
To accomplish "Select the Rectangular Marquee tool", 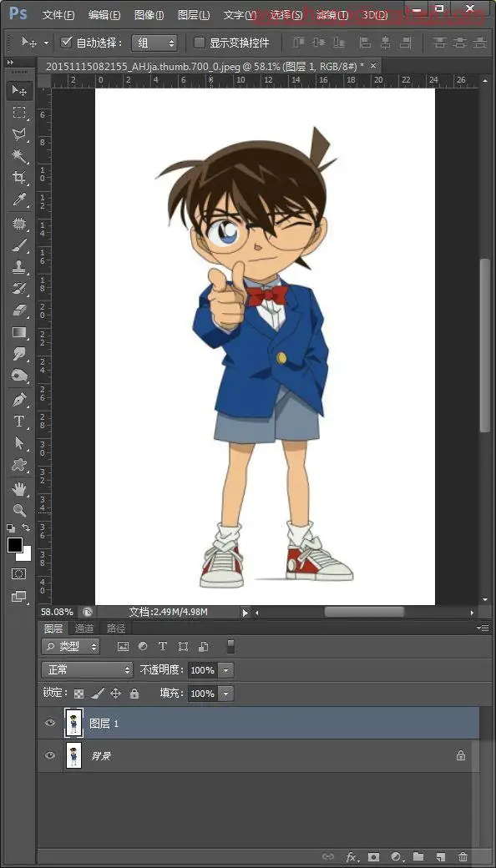I will (19, 113).
